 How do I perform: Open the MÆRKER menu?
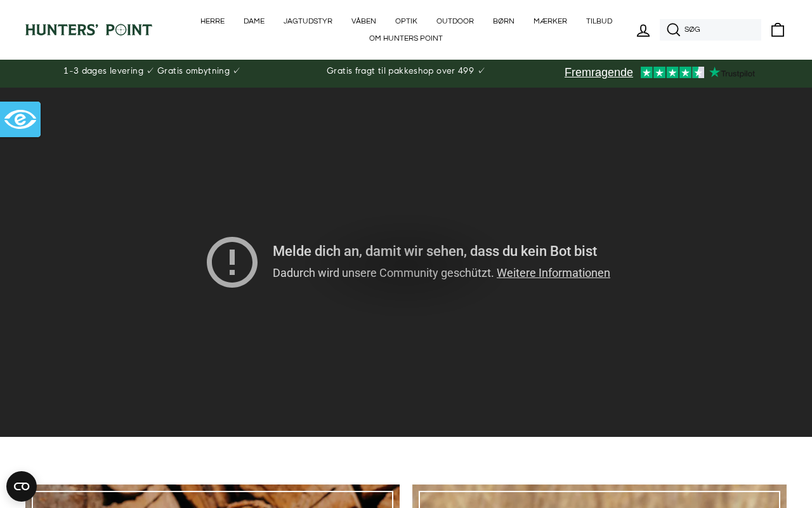(550, 21)
